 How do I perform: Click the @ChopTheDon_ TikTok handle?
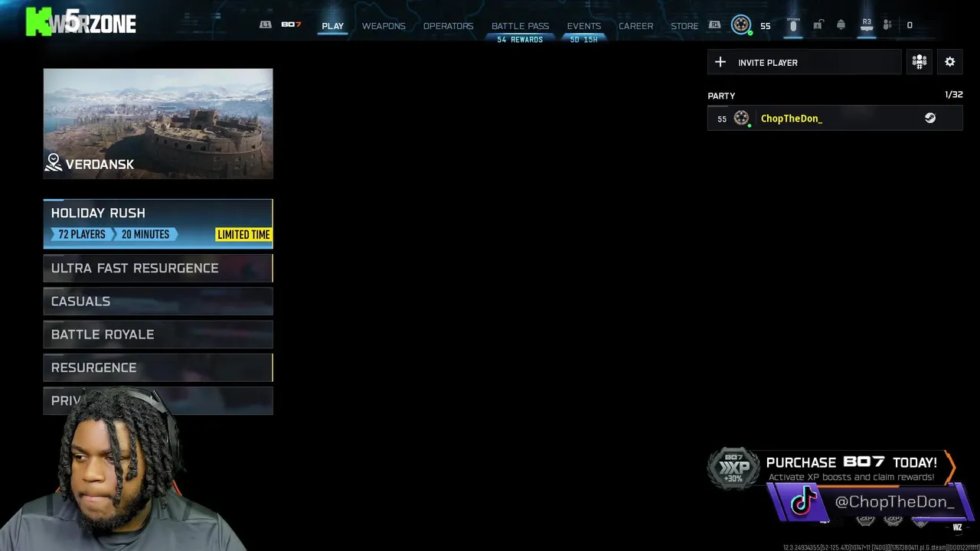pos(894,502)
